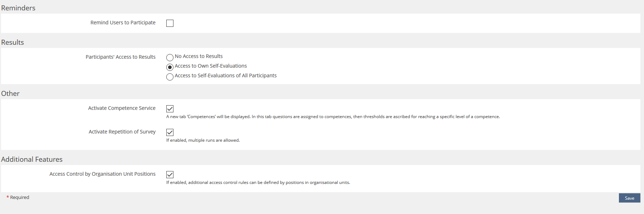Click the Additional Features section heading
Screen dimensions: 644x214
click(x=32, y=159)
